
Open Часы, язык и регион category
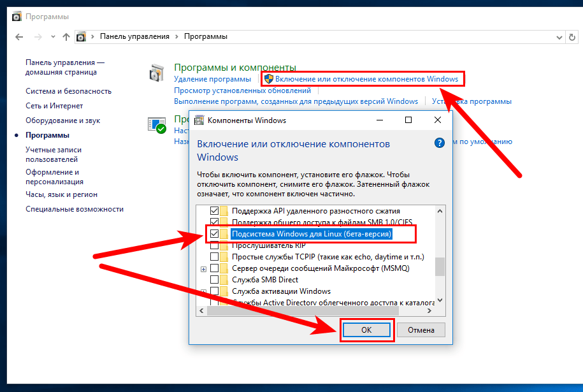tap(61, 194)
